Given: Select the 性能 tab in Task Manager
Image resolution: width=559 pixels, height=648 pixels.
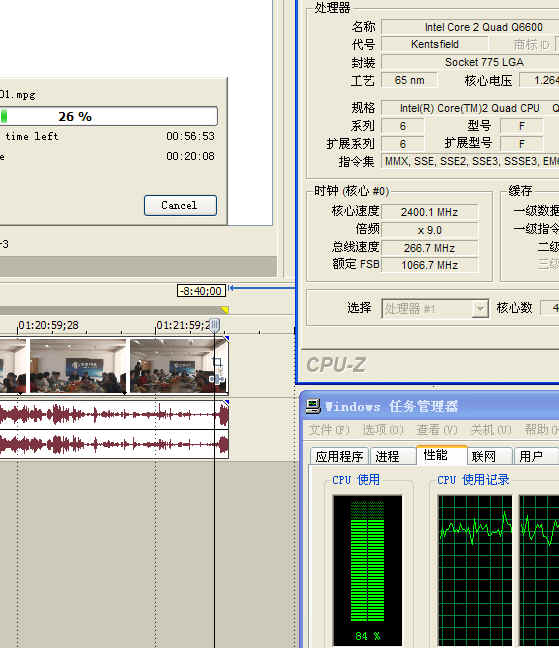Looking at the screenshot, I should point(441,455).
